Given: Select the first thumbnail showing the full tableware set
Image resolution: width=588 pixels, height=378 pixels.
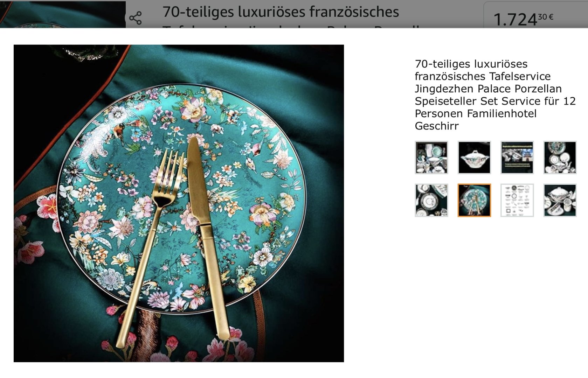Looking at the screenshot, I should coord(431,157).
